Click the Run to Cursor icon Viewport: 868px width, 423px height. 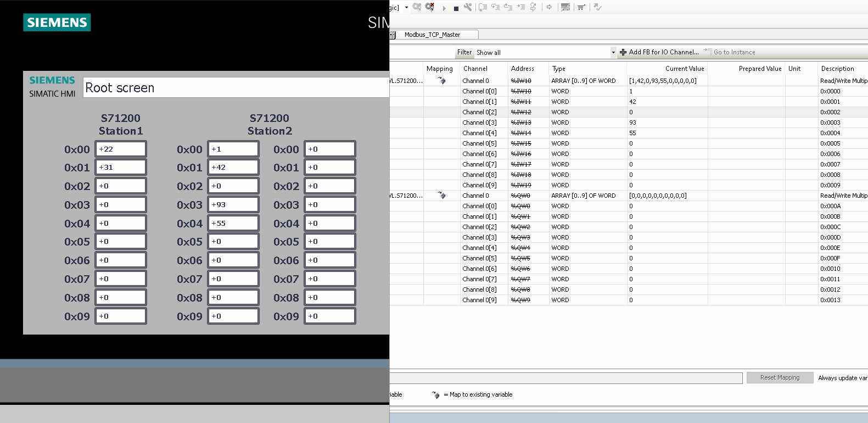pyautogui.click(x=520, y=7)
